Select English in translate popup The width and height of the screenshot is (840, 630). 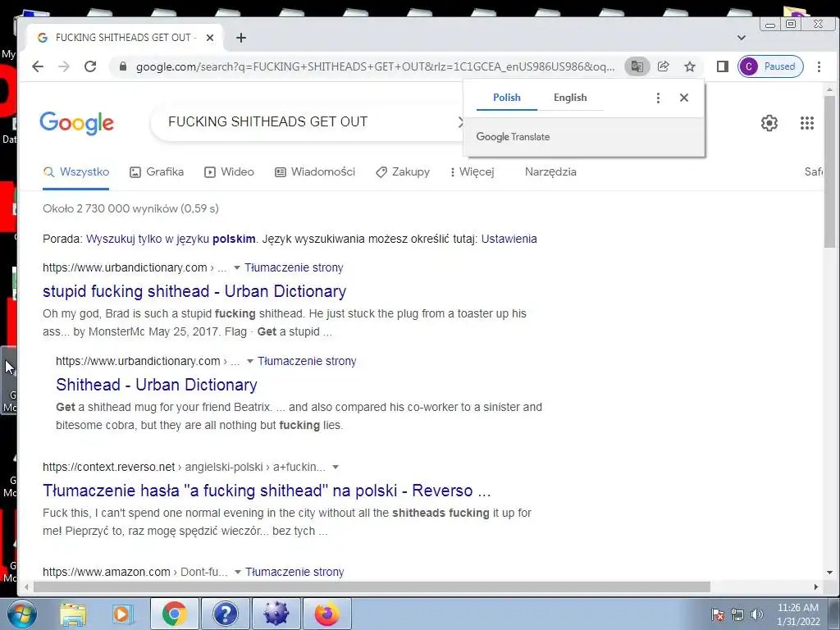pos(570,98)
